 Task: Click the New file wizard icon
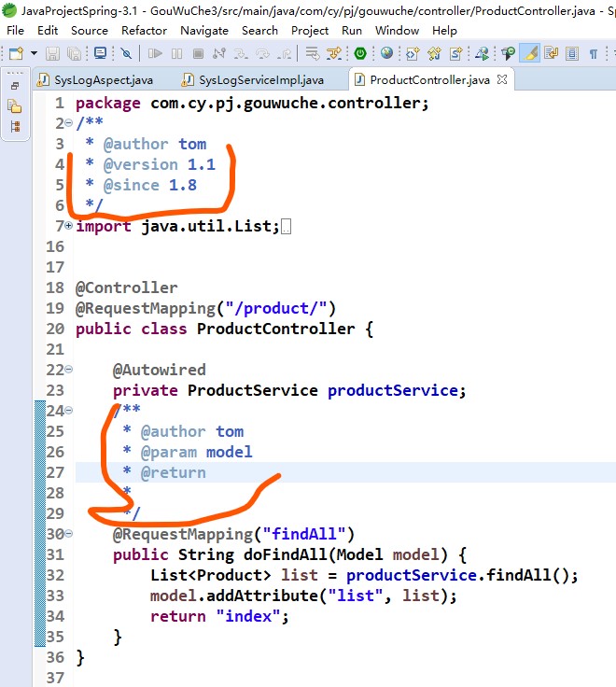(16, 53)
